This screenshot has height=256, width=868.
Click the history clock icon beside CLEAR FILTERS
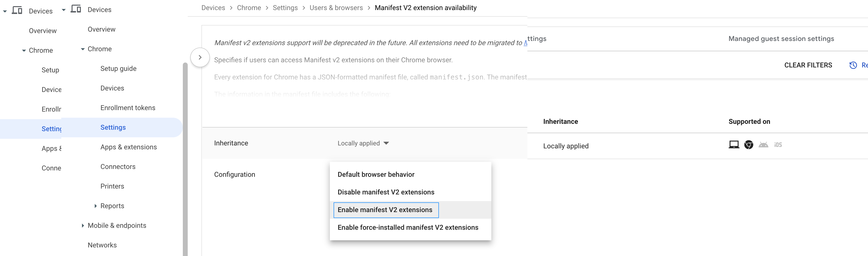pos(853,65)
